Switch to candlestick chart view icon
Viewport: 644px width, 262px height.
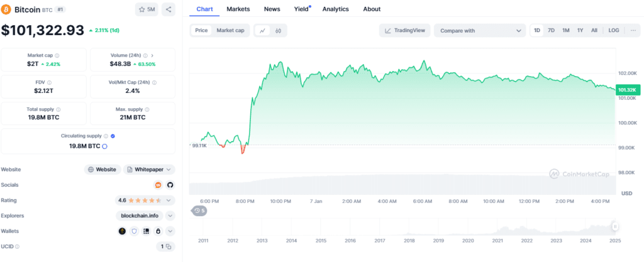279,30
